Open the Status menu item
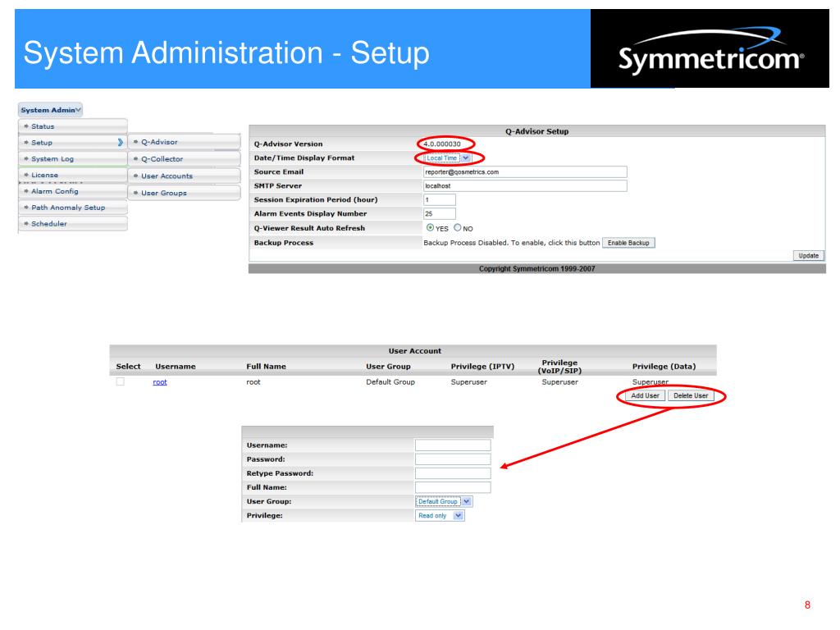Screen dimensions: 840x630 point(73,126)
